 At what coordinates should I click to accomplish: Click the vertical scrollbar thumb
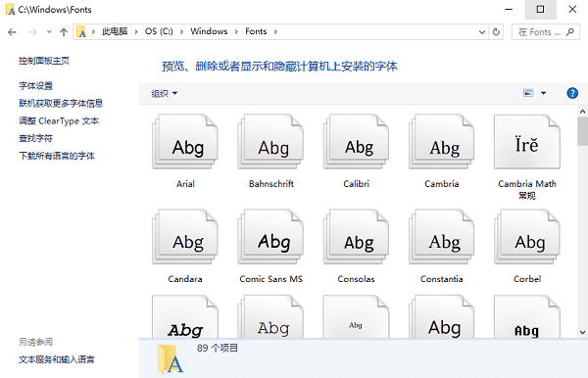click(582, 131)
